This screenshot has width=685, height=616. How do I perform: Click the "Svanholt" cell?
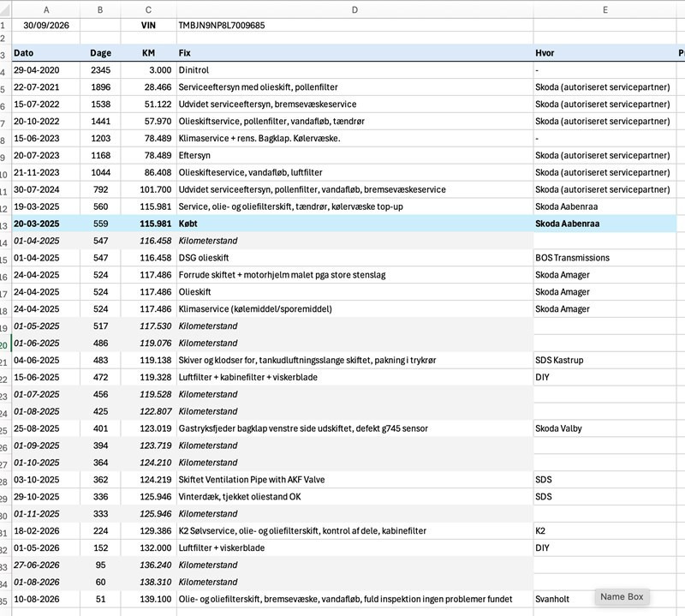[x=605, y=599]
